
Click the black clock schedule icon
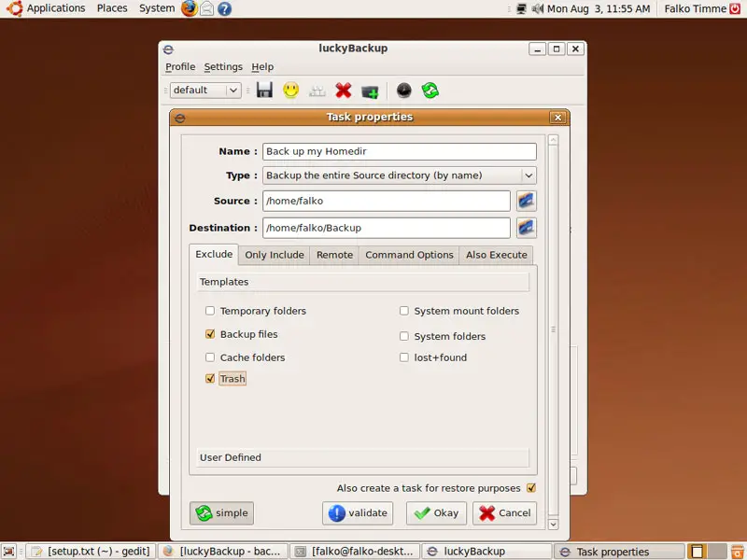point(404,90)
